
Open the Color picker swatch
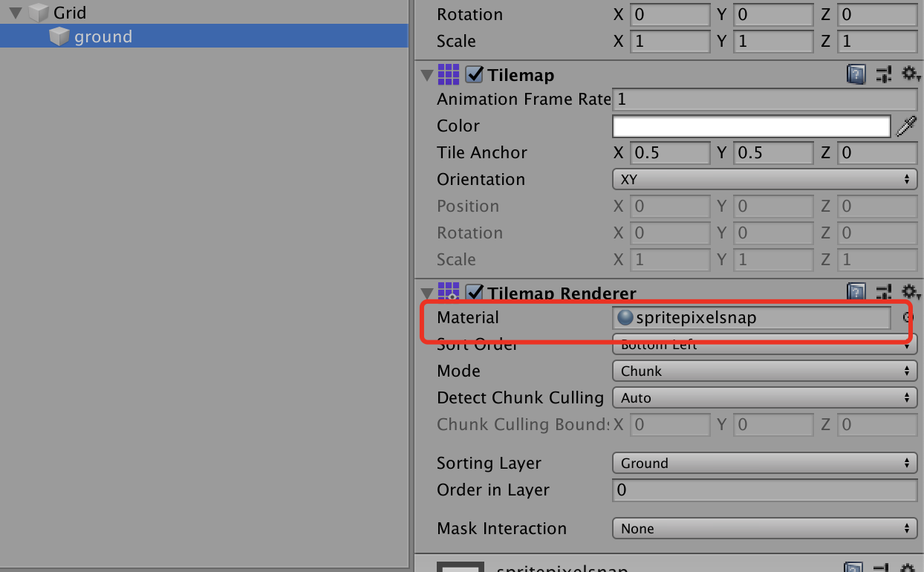(750, 126)
